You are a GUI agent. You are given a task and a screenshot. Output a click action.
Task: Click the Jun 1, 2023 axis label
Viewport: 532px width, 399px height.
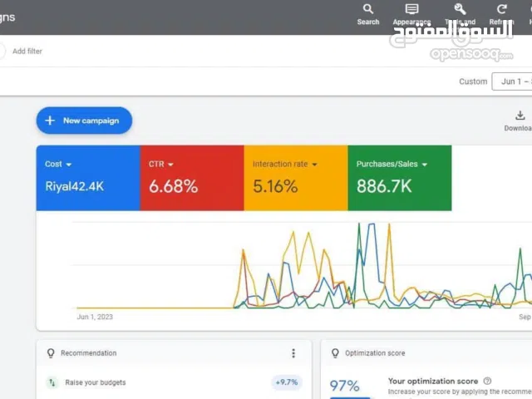click(95, 317)
